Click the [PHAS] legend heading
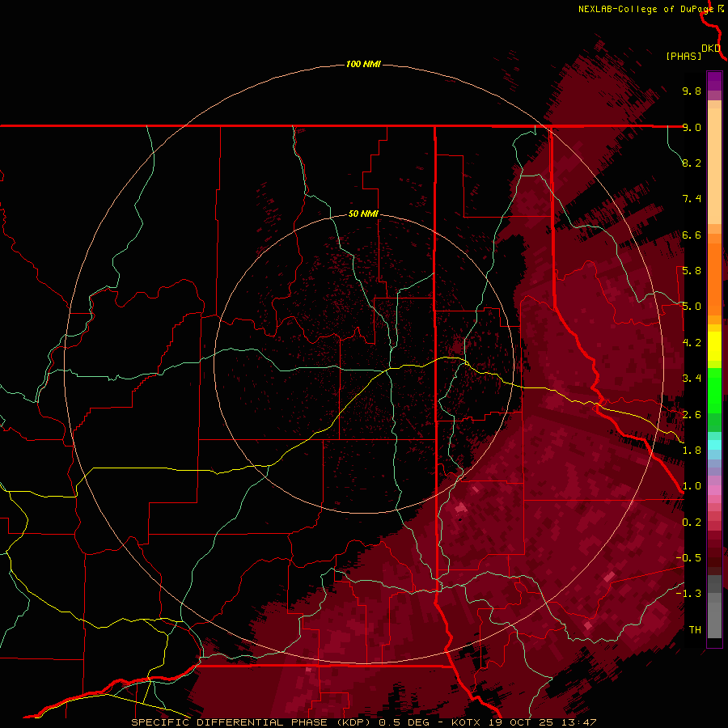Viewport: 728px width, 728px height. 684,57
